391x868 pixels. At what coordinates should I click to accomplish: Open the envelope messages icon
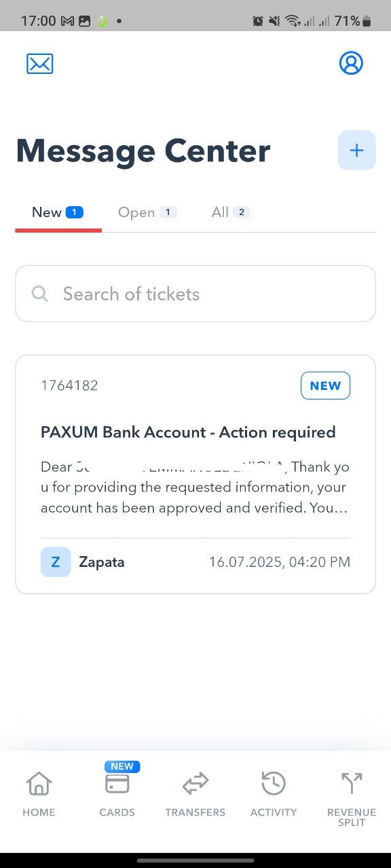click(39, 64)
